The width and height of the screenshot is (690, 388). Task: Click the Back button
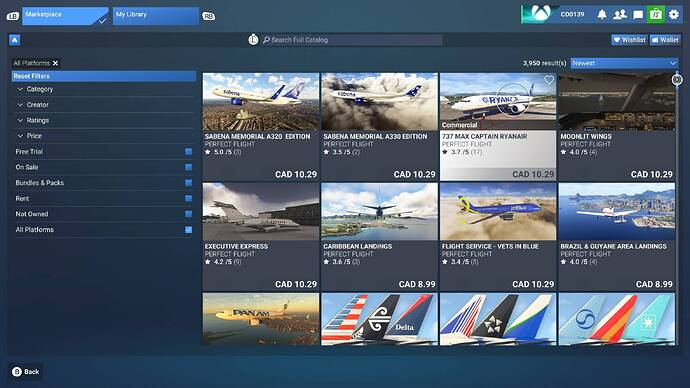[26, 372]
